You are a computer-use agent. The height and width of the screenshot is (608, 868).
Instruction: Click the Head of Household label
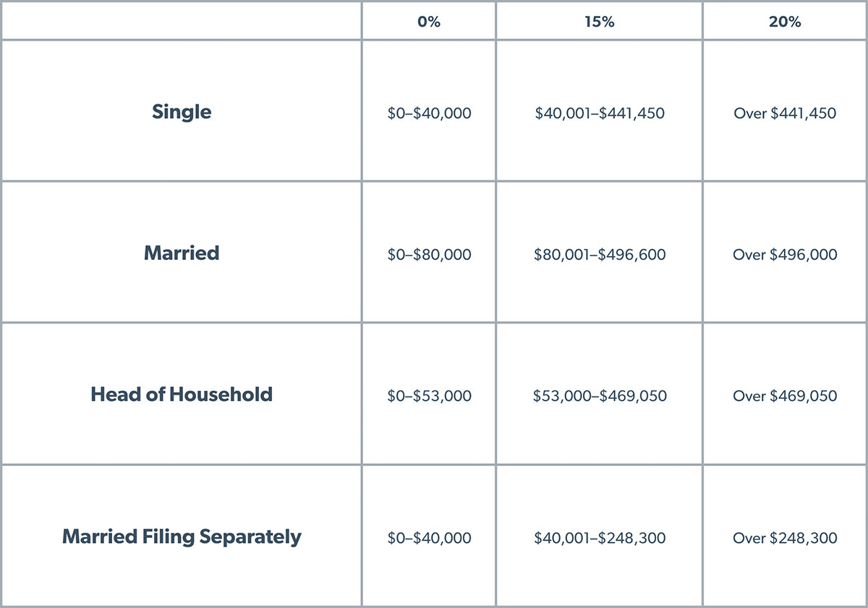[182, 394]
